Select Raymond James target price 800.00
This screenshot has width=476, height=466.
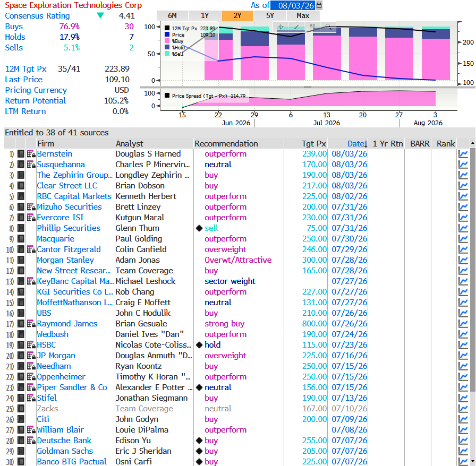click(314, 324)
